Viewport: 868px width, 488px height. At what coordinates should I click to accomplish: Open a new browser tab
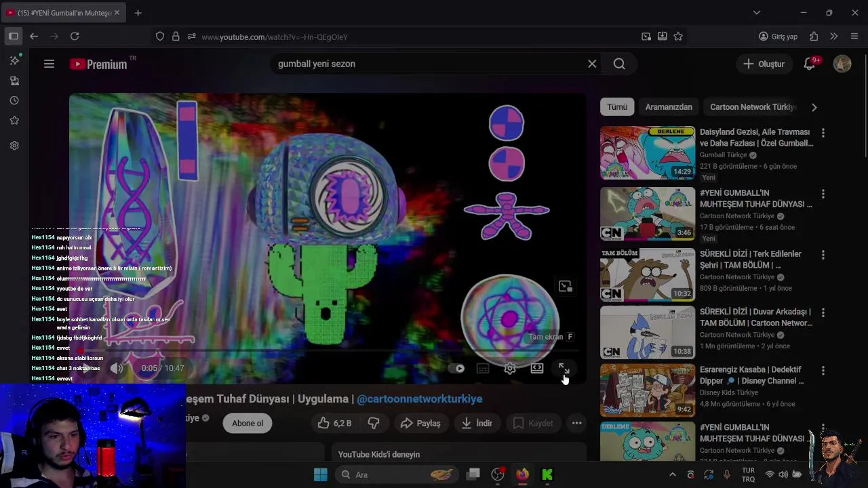pos(138,12)
